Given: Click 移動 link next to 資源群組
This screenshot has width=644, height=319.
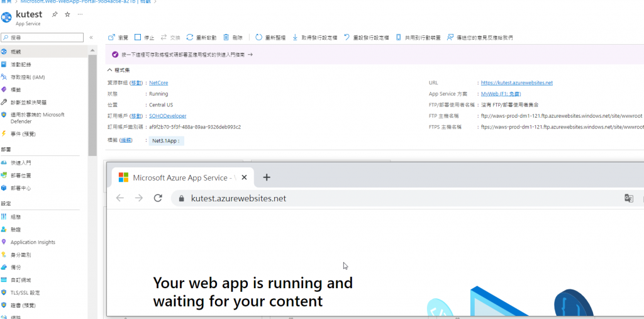Looking at the screenshot, I should click(x=136, y=82).
